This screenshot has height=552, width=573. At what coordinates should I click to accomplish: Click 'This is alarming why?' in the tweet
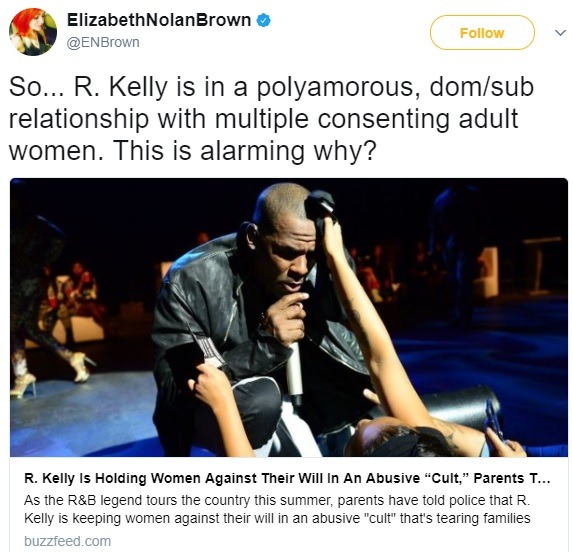244,151
